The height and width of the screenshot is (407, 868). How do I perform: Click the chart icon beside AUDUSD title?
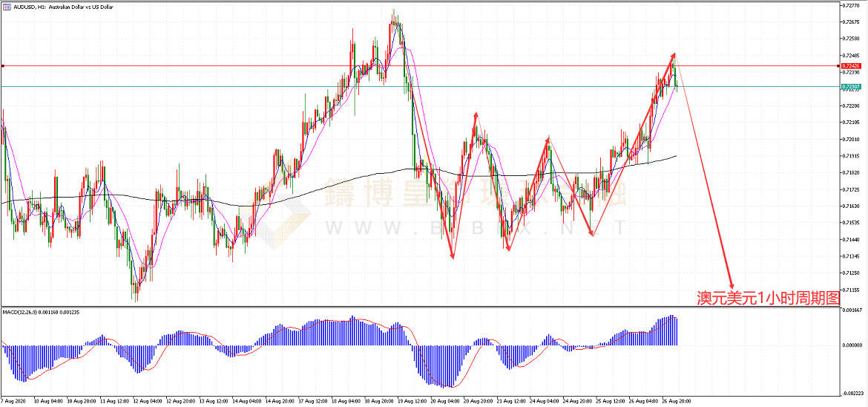click(7, 6)
